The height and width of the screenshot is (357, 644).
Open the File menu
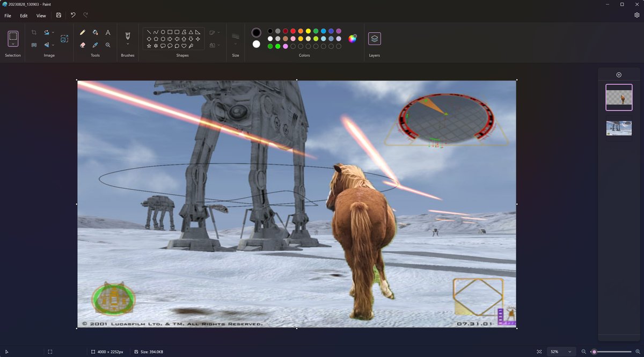(x=8, y=16)
